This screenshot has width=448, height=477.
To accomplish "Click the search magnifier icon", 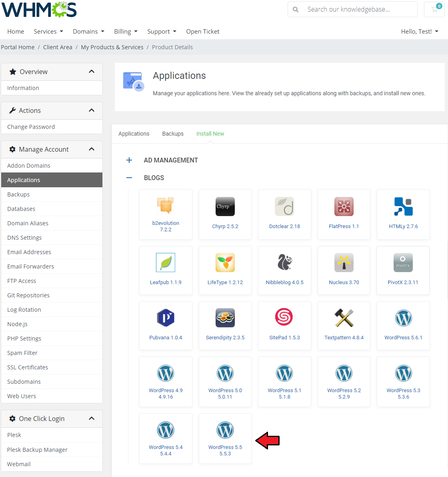I will click(295, 10).
